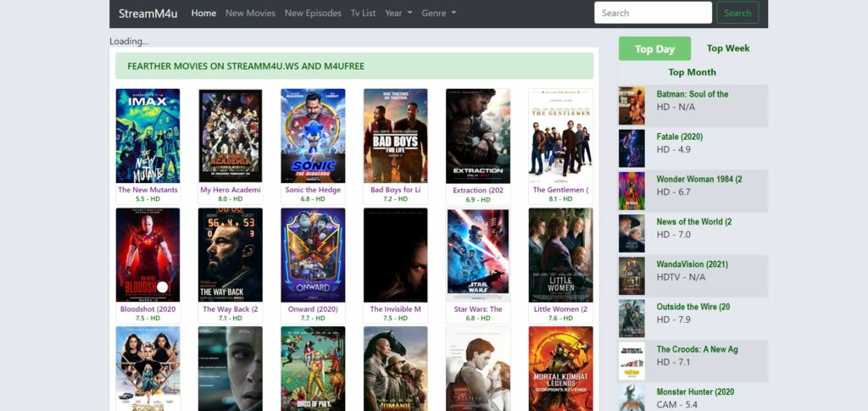Image resolution: width=868 pixels, height=411 pixels.
Task: Open The Way Back poster
Action: coord(231,255)
